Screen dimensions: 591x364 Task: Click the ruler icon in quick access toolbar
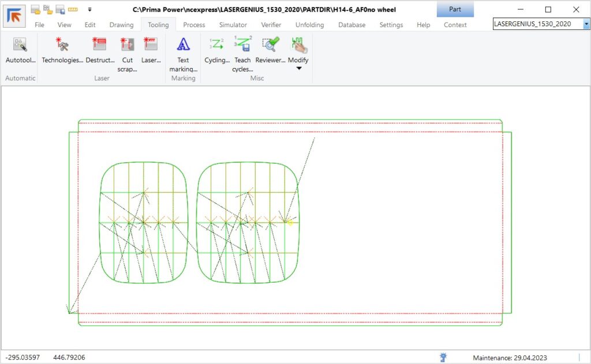[73, 9]
